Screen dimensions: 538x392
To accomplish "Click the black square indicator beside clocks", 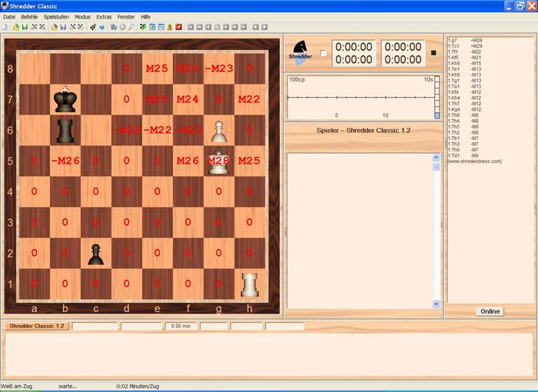I will 433,53.
